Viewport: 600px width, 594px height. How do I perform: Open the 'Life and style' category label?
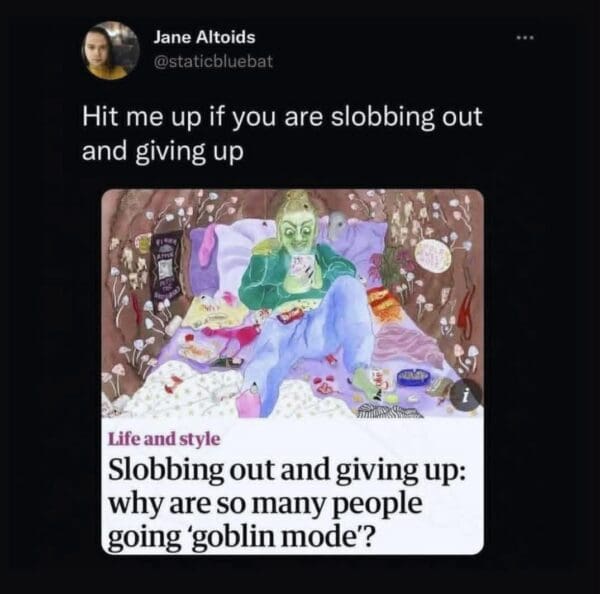coord(165,439)
